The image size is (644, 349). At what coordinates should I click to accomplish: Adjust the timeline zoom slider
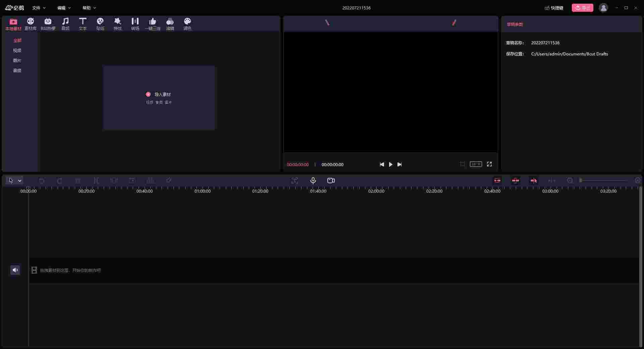[603, 181]
